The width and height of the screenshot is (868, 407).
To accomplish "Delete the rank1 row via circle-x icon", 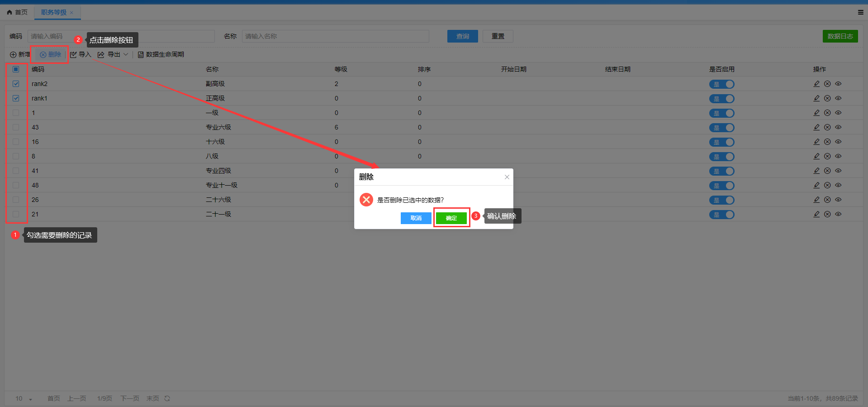I will pyautogui.click(x=827, y=98).
